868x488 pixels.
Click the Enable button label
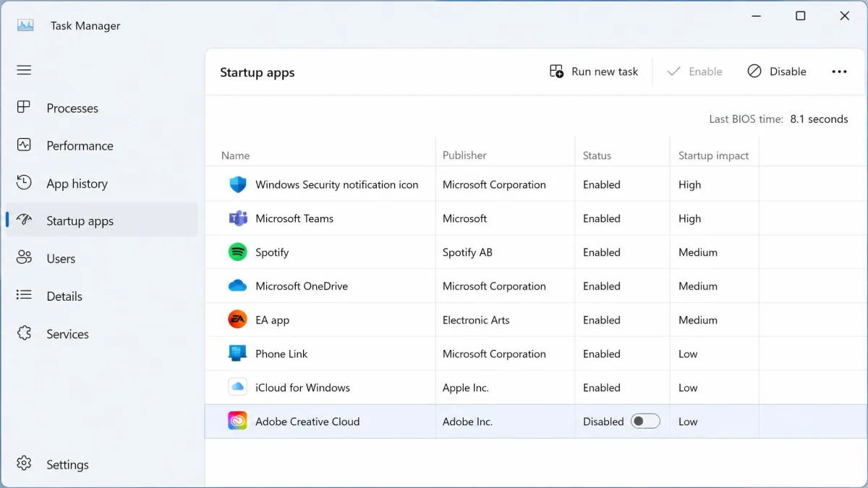coord(705,72)
